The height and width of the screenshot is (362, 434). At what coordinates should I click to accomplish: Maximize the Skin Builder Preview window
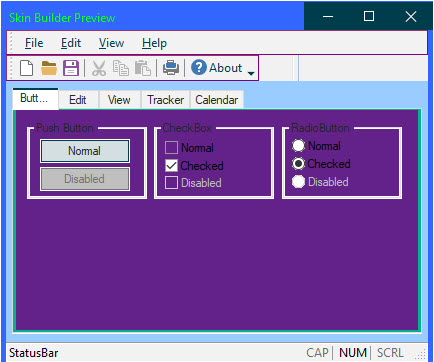pyautogui.click(x=369, y=16)
